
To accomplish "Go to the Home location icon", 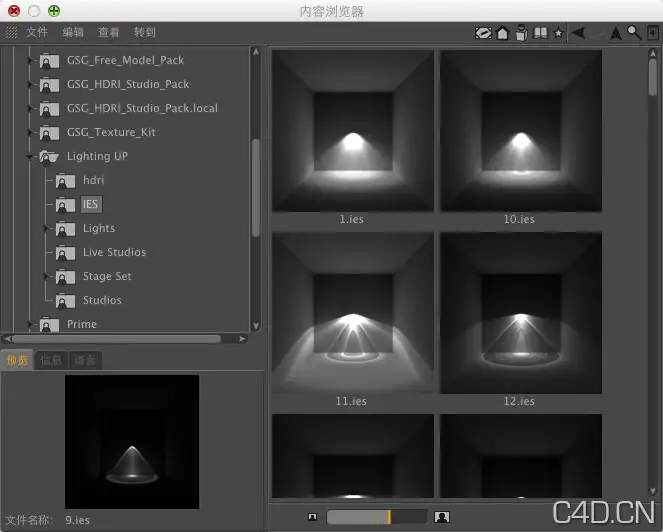I will [502, 33].
